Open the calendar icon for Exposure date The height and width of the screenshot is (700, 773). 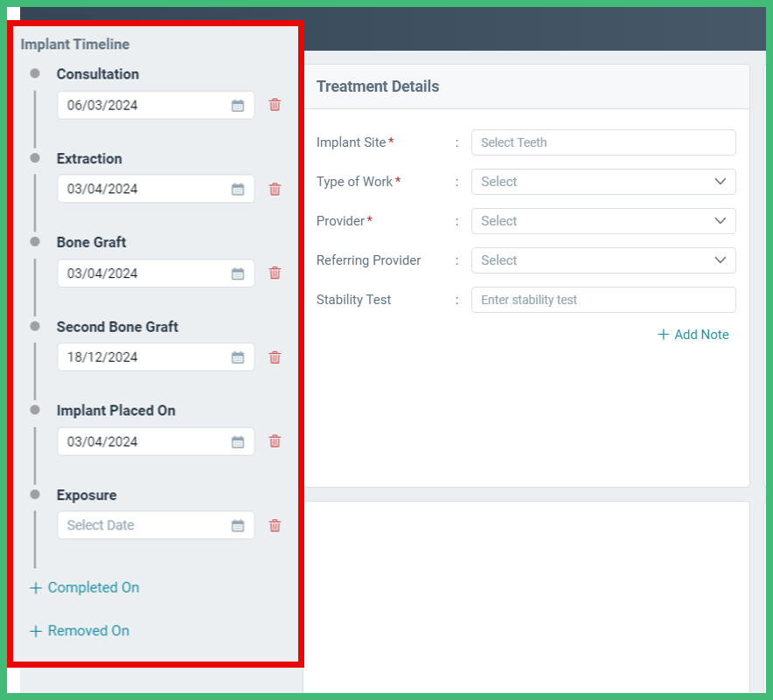[238, 525]
